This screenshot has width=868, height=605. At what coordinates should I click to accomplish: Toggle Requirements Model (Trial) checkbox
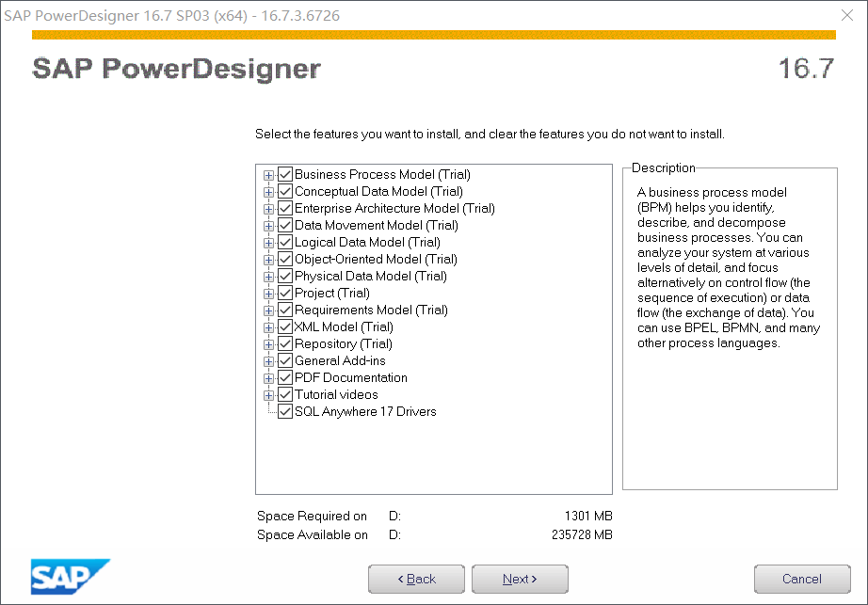[x=285, y=310]
